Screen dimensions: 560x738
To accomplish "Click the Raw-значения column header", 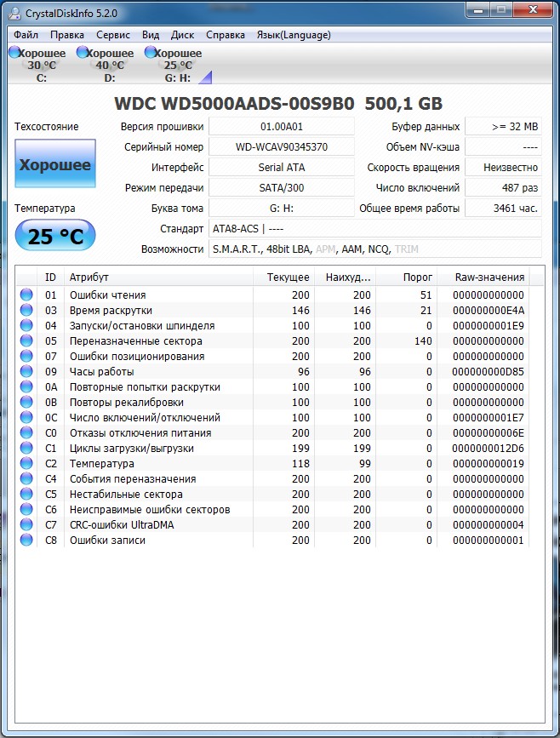I will [x=483, y=277].
